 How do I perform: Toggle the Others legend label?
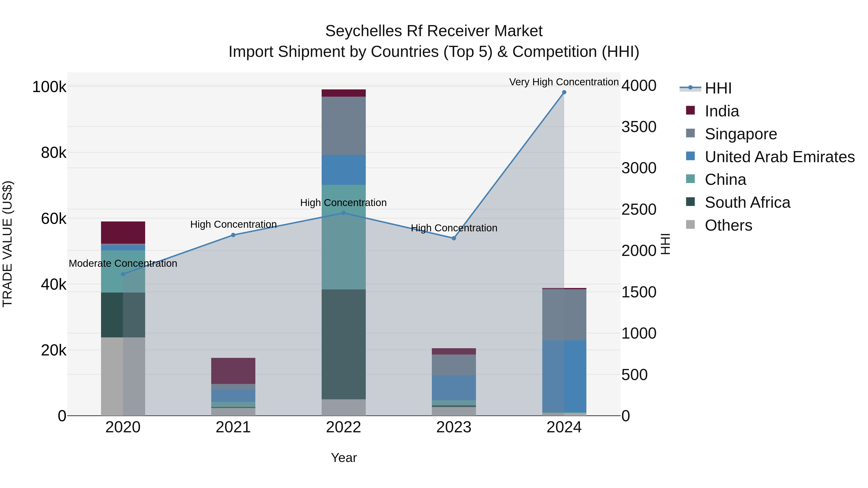coord(728,225)
